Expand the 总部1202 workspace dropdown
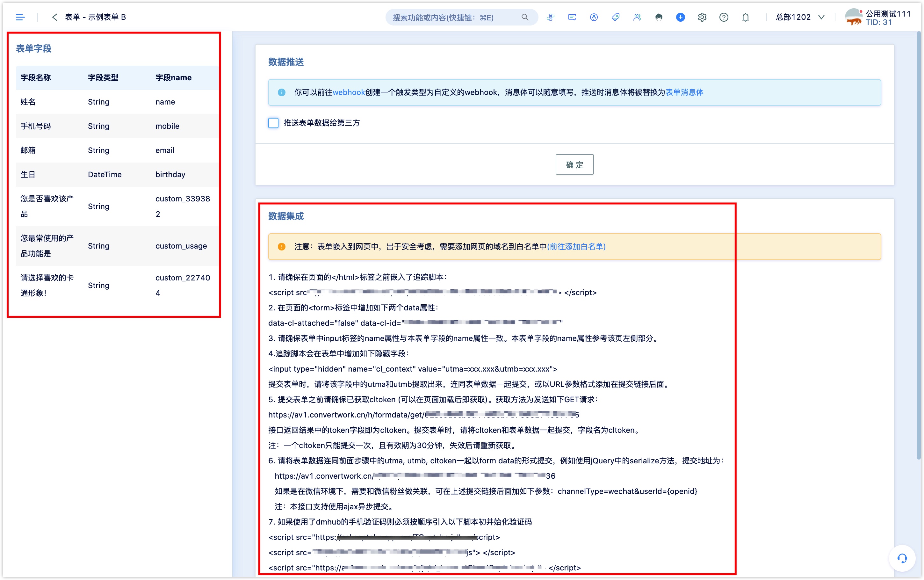Viewport: 924px width, 580px height. click(x=800, y=17)
